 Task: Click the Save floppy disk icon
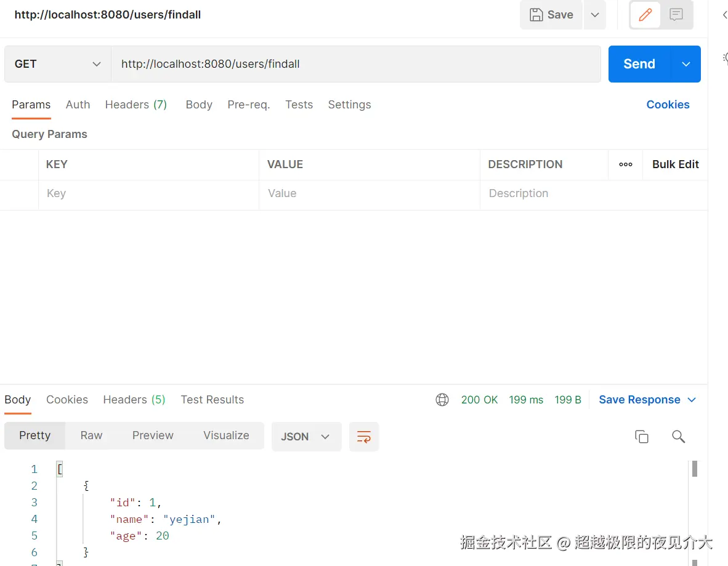point(536,15)
